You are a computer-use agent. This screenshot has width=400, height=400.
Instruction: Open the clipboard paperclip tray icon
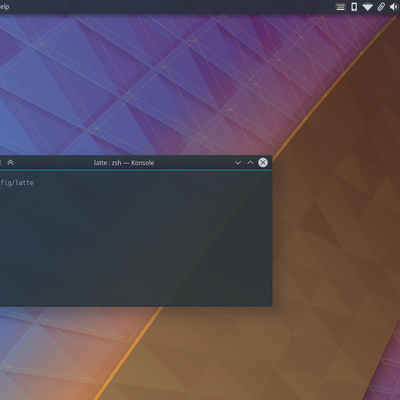tap(381, 7)
